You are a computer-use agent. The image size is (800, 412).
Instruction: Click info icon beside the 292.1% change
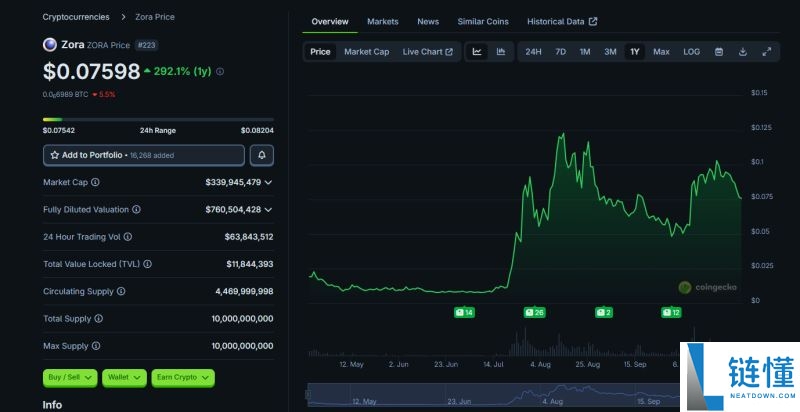[x=220, y=71]
